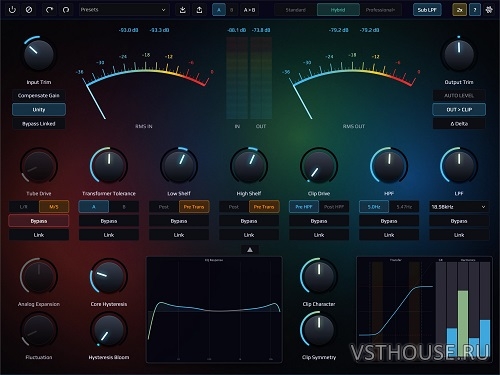This screenshot has width=500, height=375.
Task: Select Transformer Tolerance type A
Action: click(x=94, y=207)
